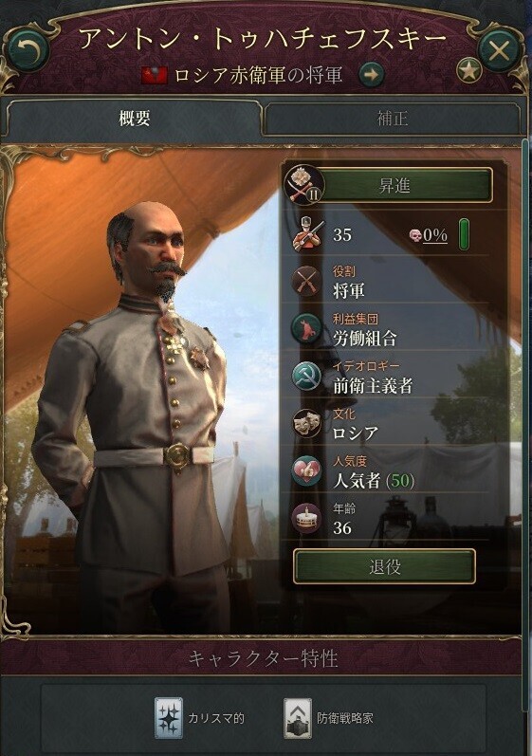Open Russian Red Guard country arrow button

pyautogui.click(x=372, y=74)
